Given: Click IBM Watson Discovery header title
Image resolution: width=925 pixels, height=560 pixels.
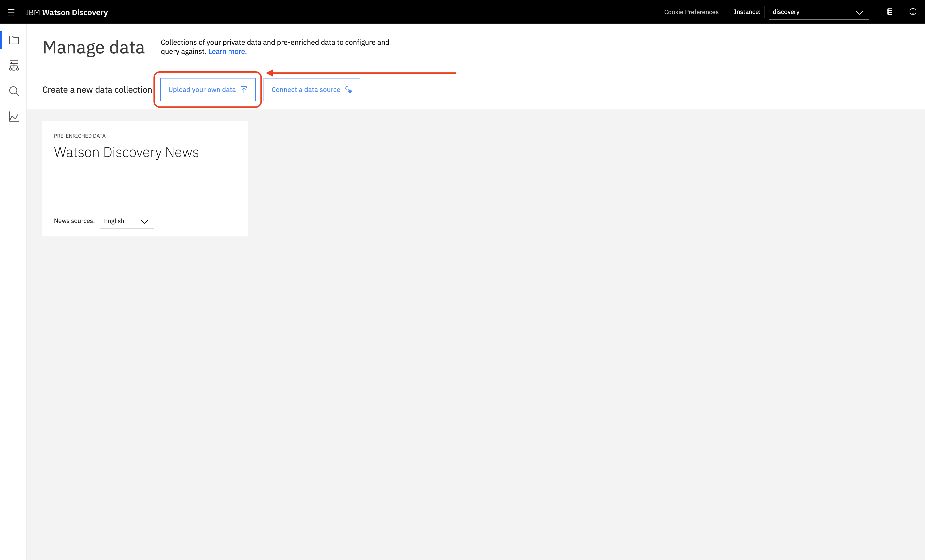Looking at the screenshot, I should (x=66, y=12).
